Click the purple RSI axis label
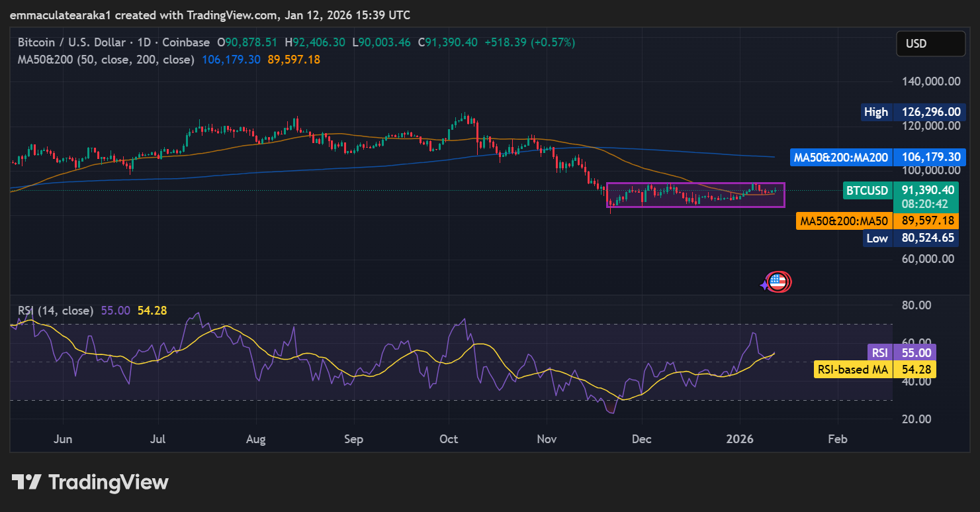Screen dimensions: 980x512 pyautogui.click(x=879, y=353)
